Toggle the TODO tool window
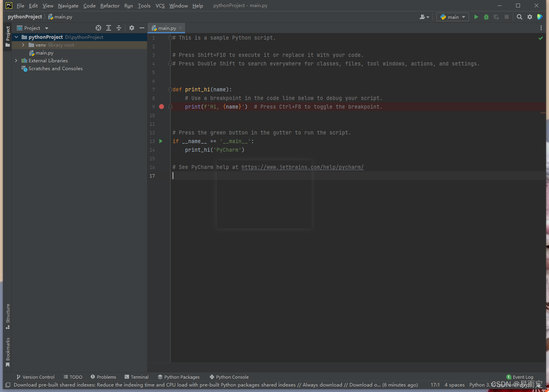Viewport: 549px width, 392px height. 73,377
